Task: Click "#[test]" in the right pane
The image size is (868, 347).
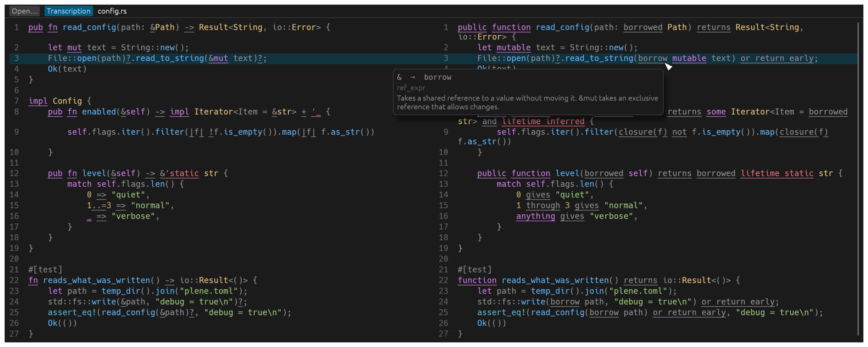Action: [x=475, y=269]
